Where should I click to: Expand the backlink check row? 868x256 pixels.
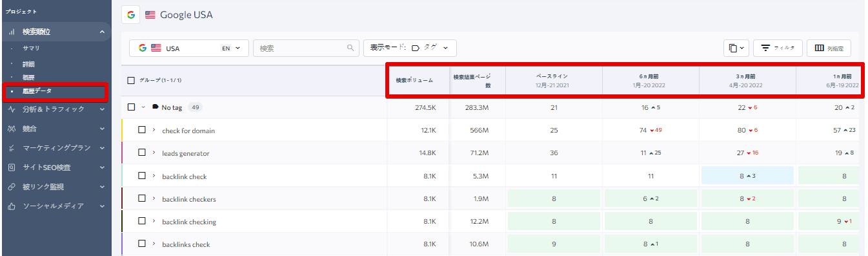[x=154, y=176]
